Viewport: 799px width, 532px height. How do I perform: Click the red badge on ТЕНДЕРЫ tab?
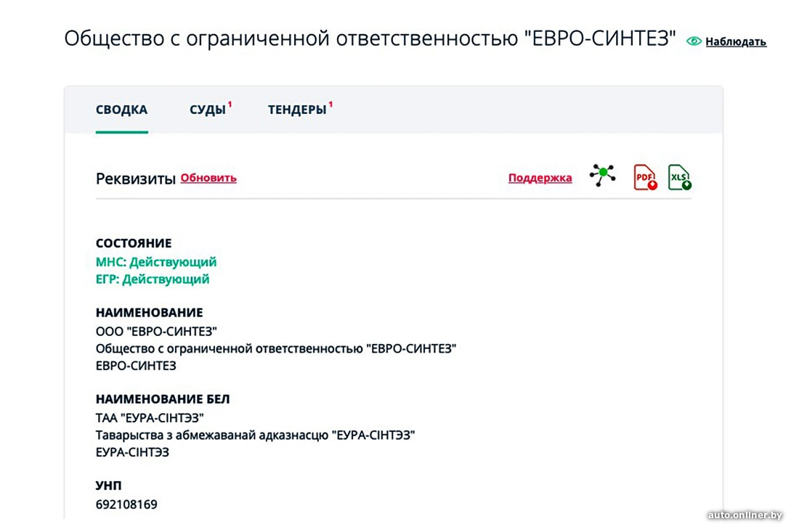330,105
